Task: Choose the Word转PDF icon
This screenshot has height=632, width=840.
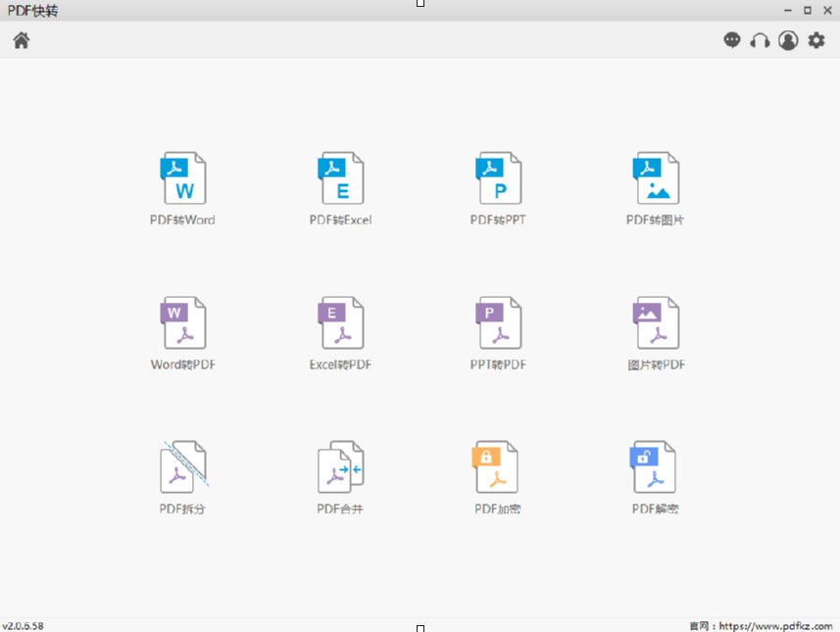Action: tap(182, 323)
